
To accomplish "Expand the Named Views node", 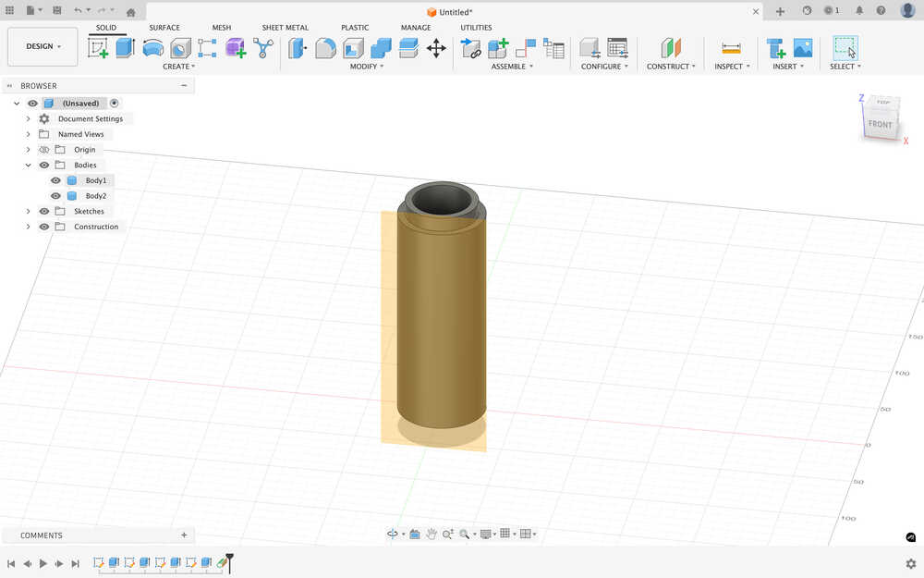I will pos(28,134).
